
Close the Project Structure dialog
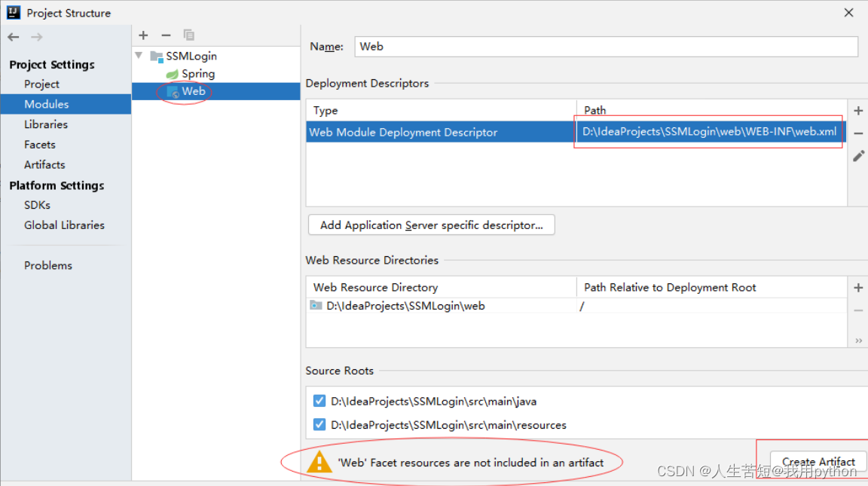pos(848,13)
